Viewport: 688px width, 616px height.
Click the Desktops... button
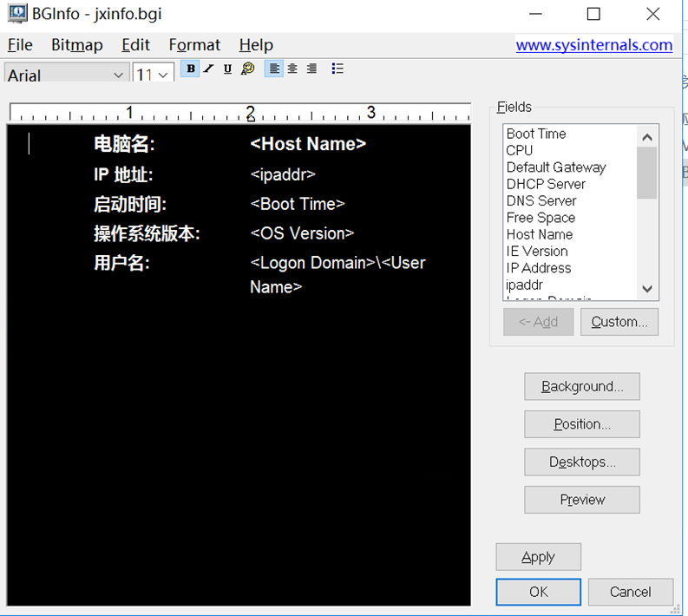[582, 462]
